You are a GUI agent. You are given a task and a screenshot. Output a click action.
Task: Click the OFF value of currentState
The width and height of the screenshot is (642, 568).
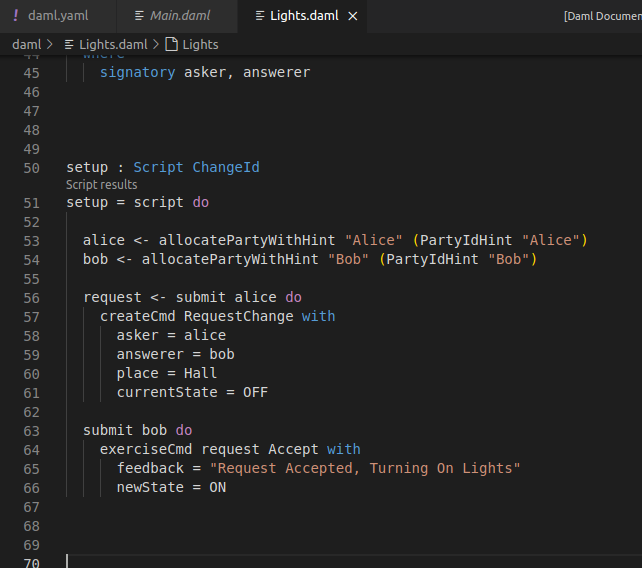(255, 393)
